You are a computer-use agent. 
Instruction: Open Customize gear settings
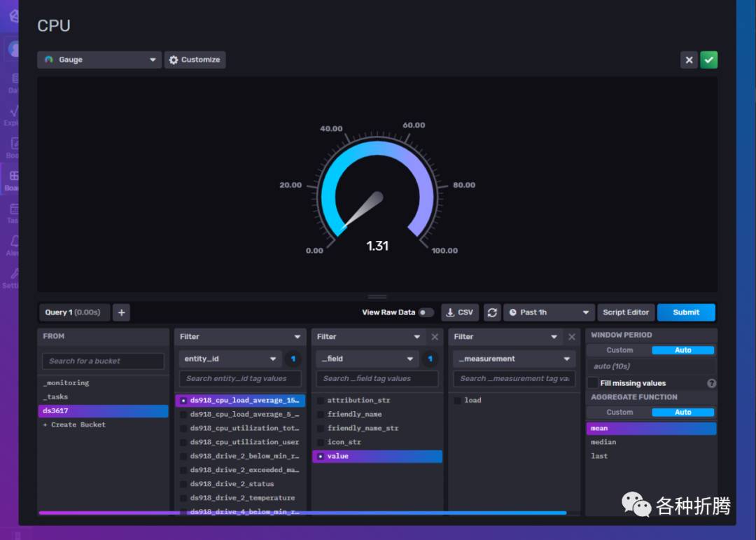195,60
